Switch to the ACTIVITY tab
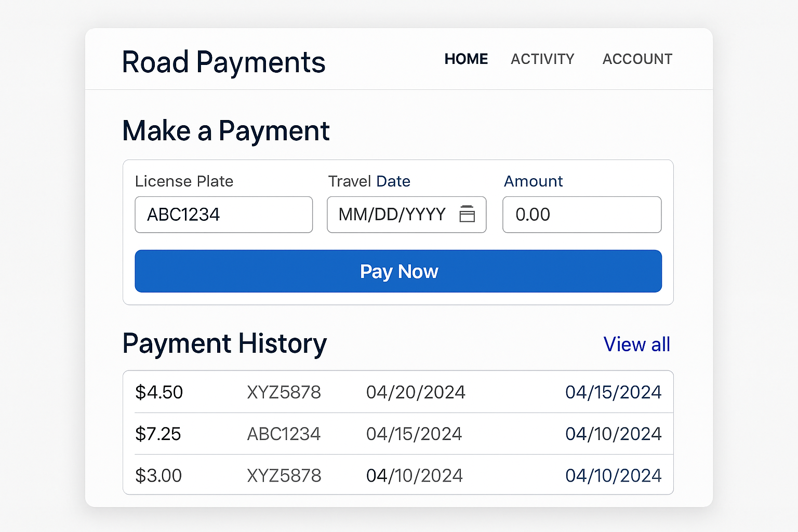 (542, 59)
